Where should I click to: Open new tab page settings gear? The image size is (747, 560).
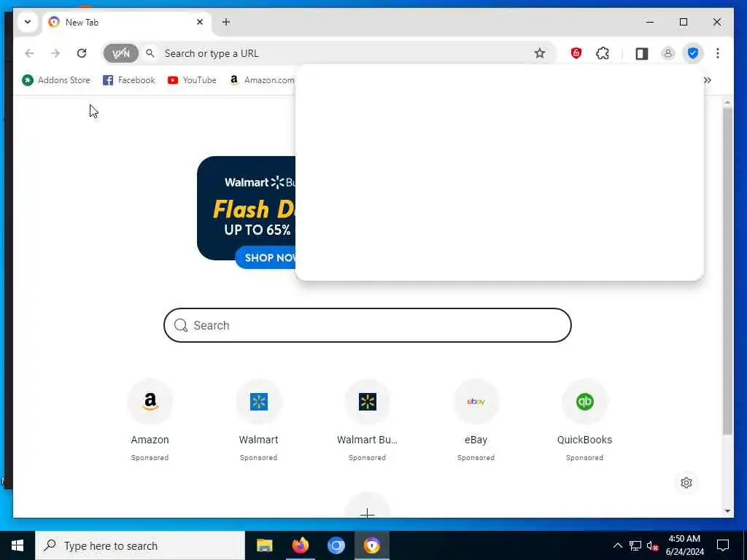(x=686, y=483)
